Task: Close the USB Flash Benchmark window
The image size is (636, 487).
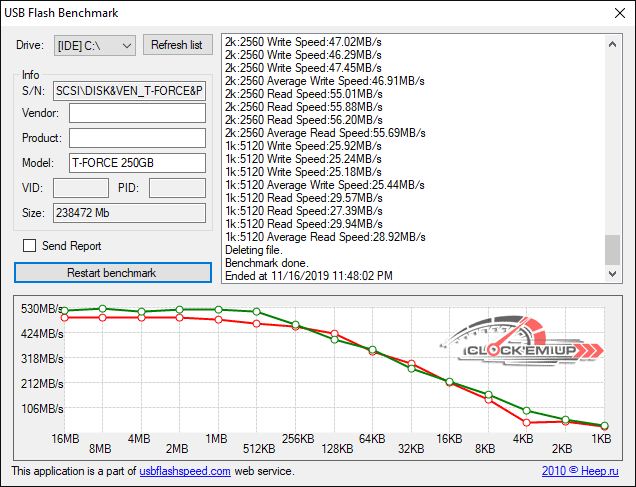Action: click(x=612, y=14)
